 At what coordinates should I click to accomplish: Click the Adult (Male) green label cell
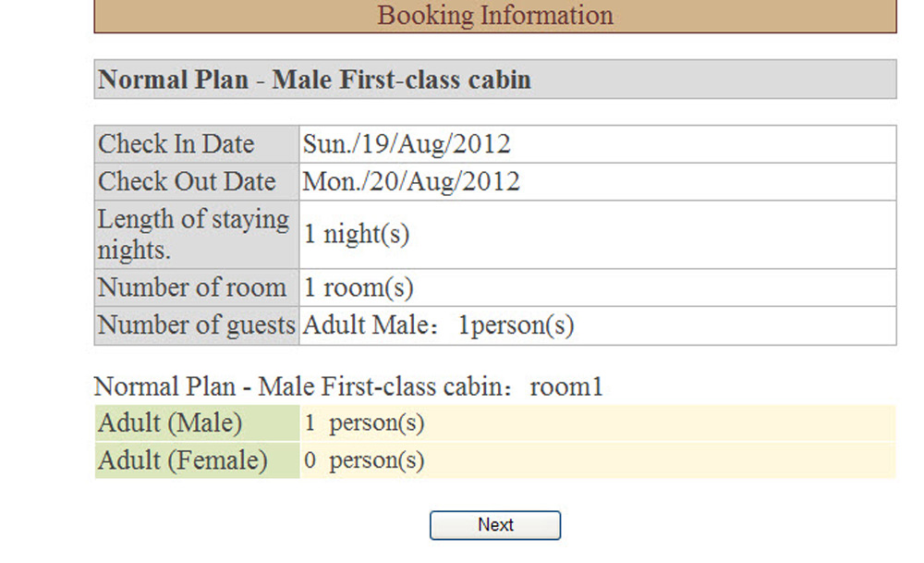coord(197,422)
